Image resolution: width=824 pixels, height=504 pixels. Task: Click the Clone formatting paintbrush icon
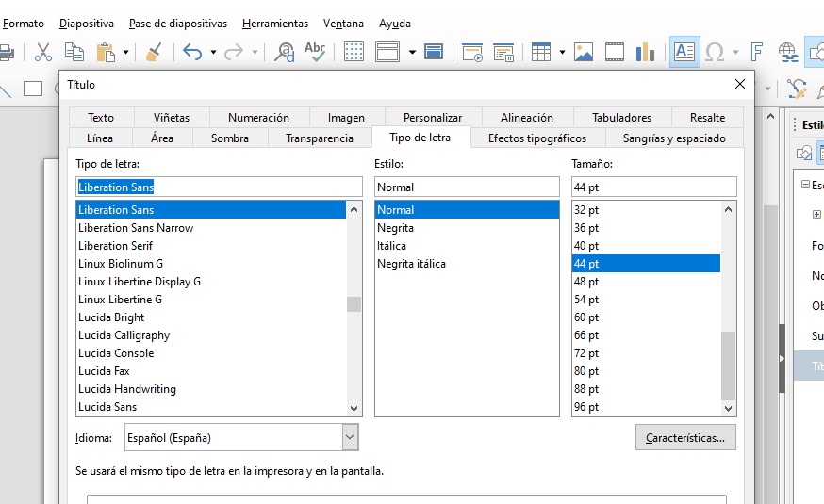point(154,52)
